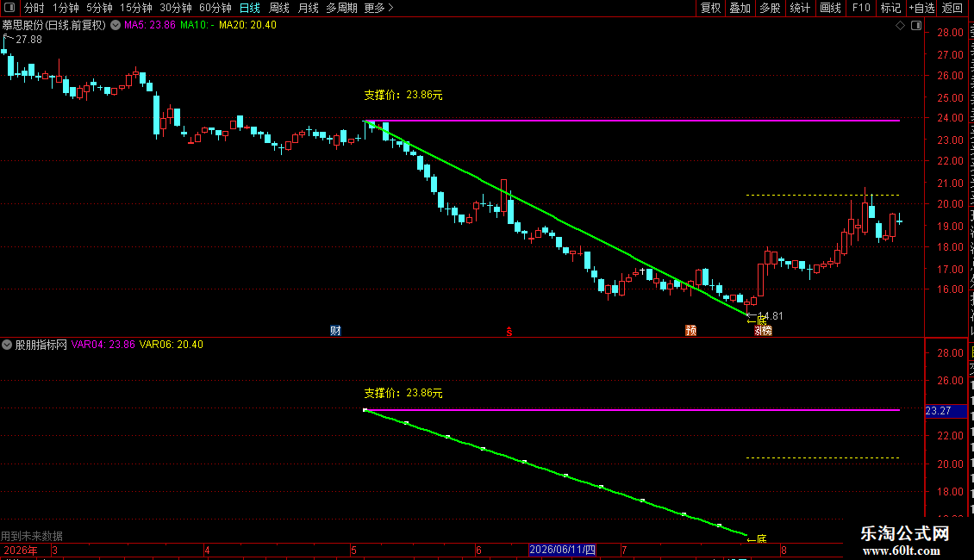
Task: Click the 支撑价: 23.86元 label in sub chart
Action: tap(403, 393)
